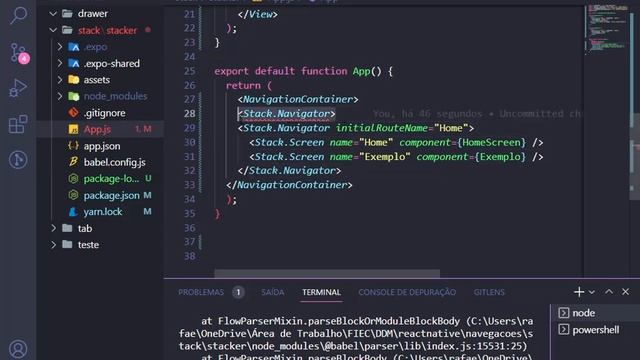Expand the teste folder
This screenshot has width=640, height=360.
53,244
